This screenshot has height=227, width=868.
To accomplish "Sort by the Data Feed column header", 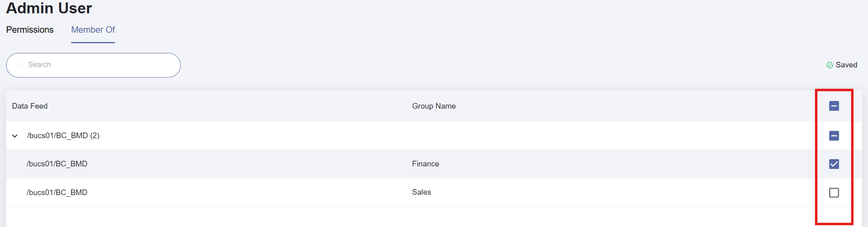I will click(30, 106).
